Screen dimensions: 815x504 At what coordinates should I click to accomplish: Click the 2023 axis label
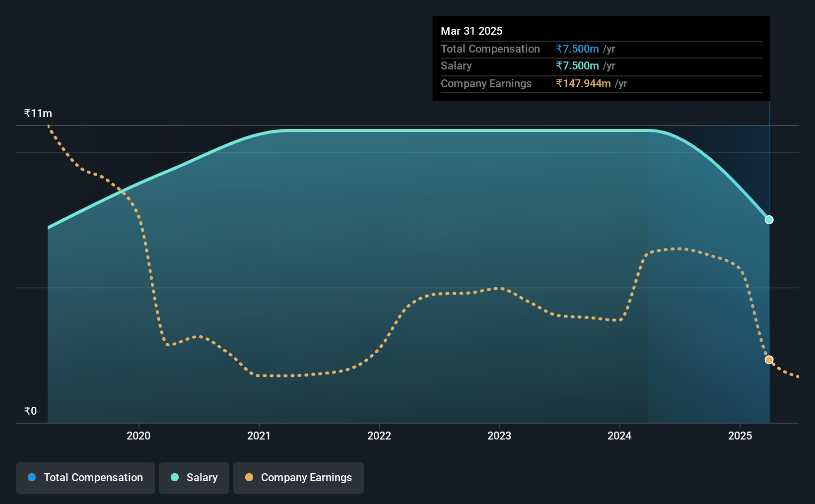tap(499, 436)
